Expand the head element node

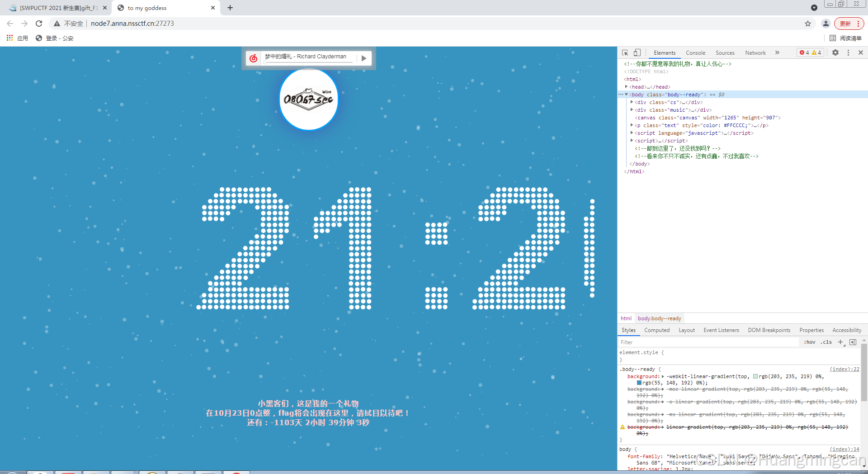coord(626,86)
